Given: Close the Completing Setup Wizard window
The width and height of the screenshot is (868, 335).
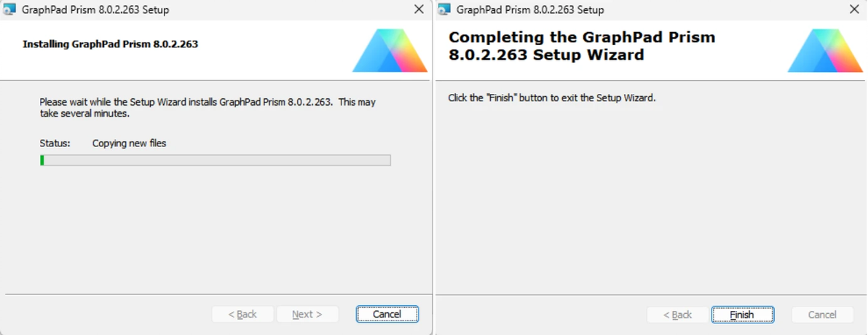Looking at the screenshot, I should tap(854, 9).
